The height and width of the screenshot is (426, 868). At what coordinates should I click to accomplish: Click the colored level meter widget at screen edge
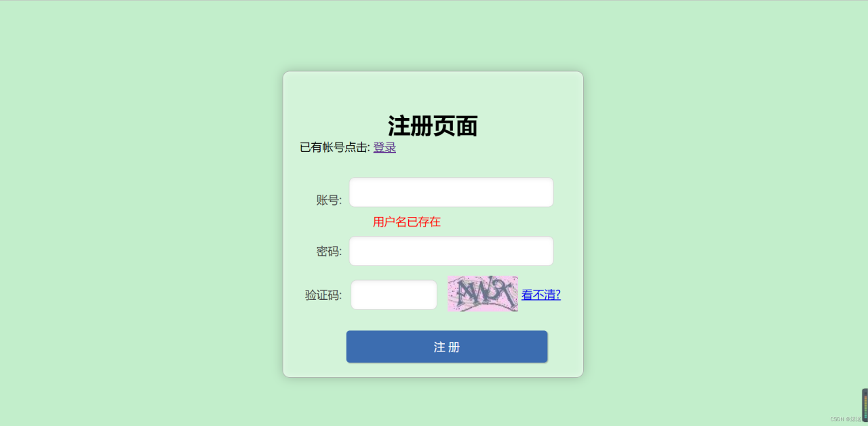point(865,405)
